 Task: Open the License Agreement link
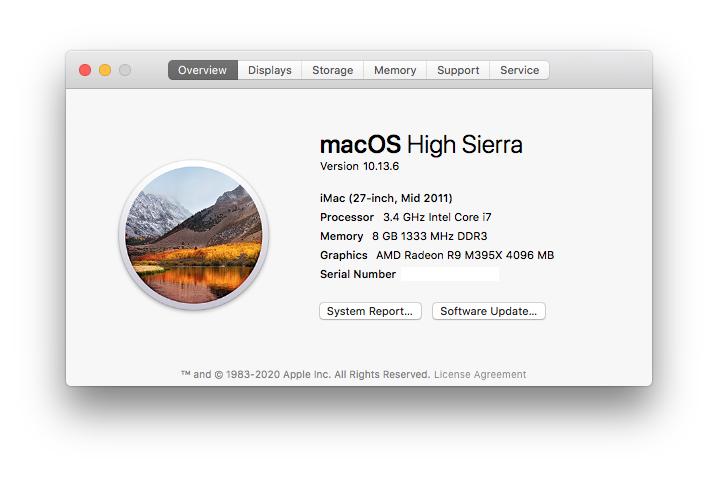(480, 375)
